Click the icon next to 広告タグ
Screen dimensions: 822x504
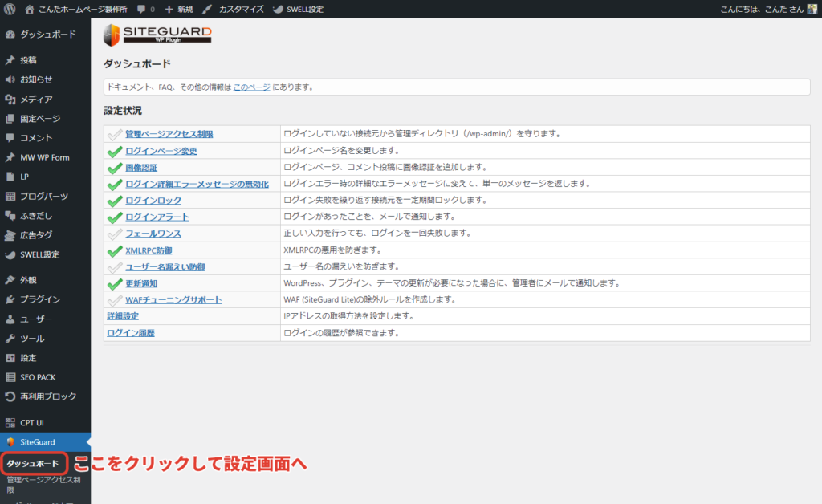point(10,235)
